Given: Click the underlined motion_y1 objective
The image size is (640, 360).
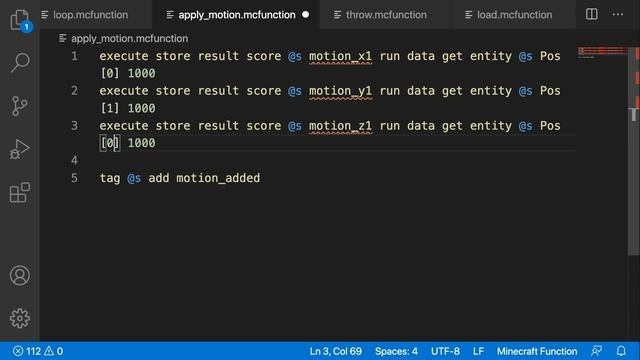Looking at the screenshot, I should tap(340, 91).
